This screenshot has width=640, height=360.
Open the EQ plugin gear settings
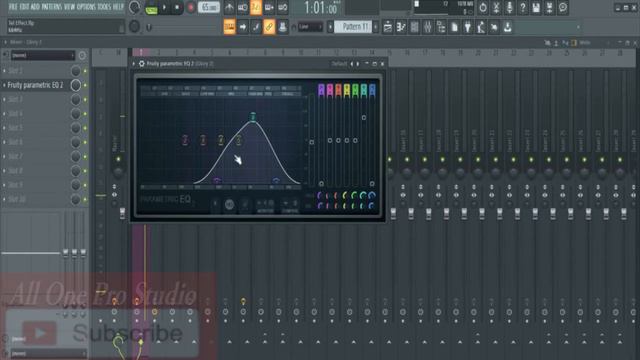point(142,64)
